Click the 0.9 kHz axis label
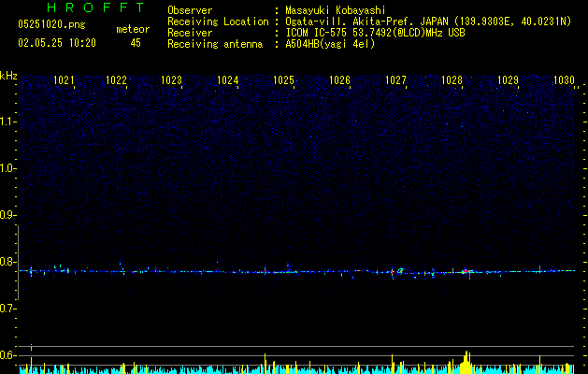The image size is (588, 374). click(7, 215)
